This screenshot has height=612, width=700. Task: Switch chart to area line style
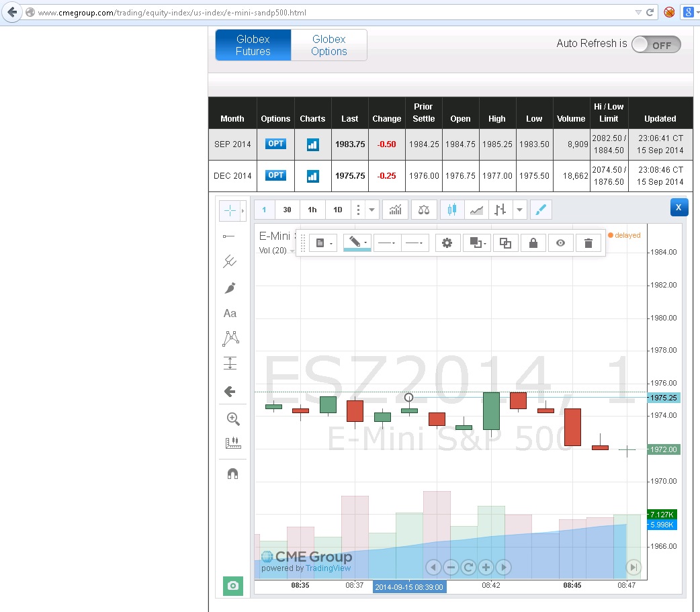(x=476, y=210)
